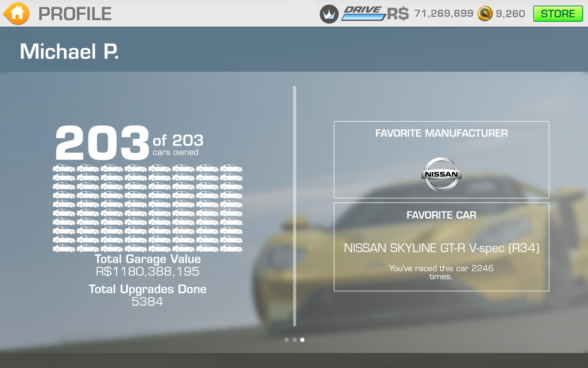Tap the R$1180,388,195 garage value
Screen dimensions: 588x368
(x=148, y=271)
